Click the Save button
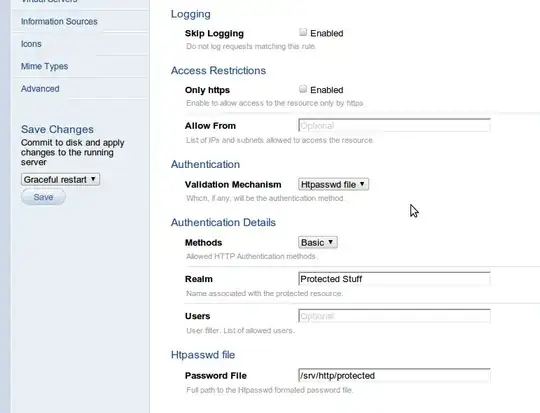The width and height of the screenshot is (540, 413). tap(43, 197)
